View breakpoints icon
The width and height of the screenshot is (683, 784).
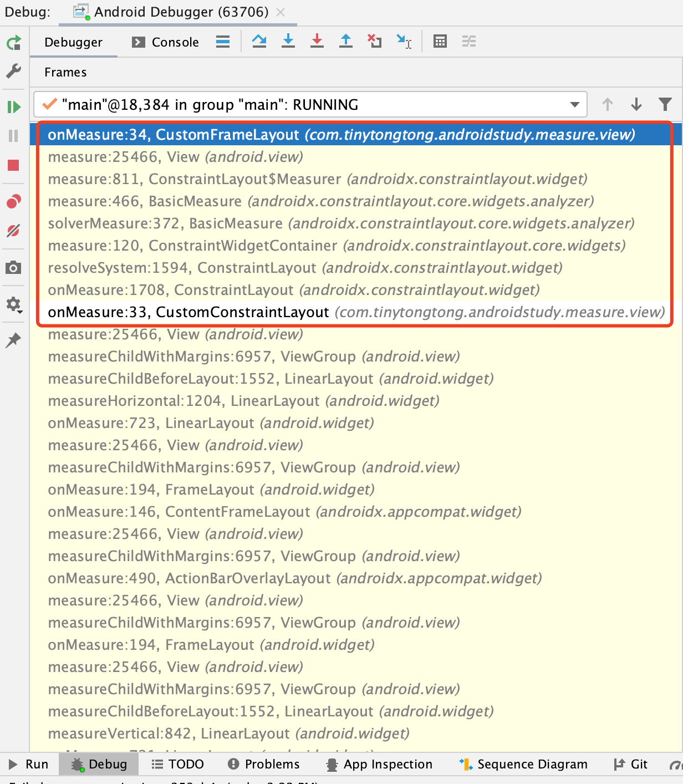coord(14,201)
